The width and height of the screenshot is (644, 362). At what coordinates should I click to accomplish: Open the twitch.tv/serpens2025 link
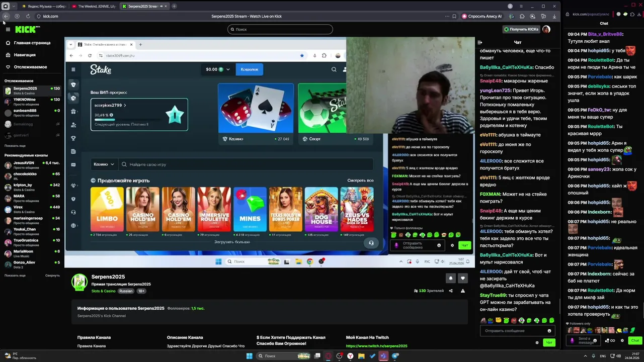(x=376, y=346)
